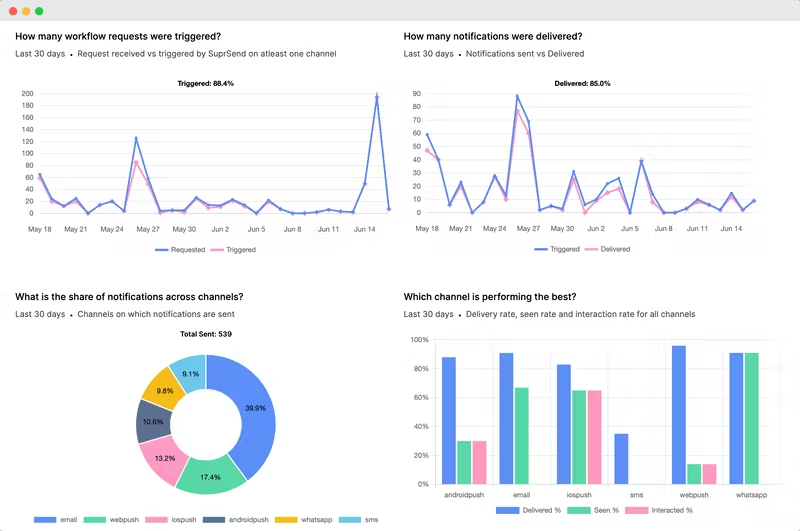Click the Jun 14 peak on Requested line
Viewport: 800px width, 531px height.
click(x=377, y=97)
